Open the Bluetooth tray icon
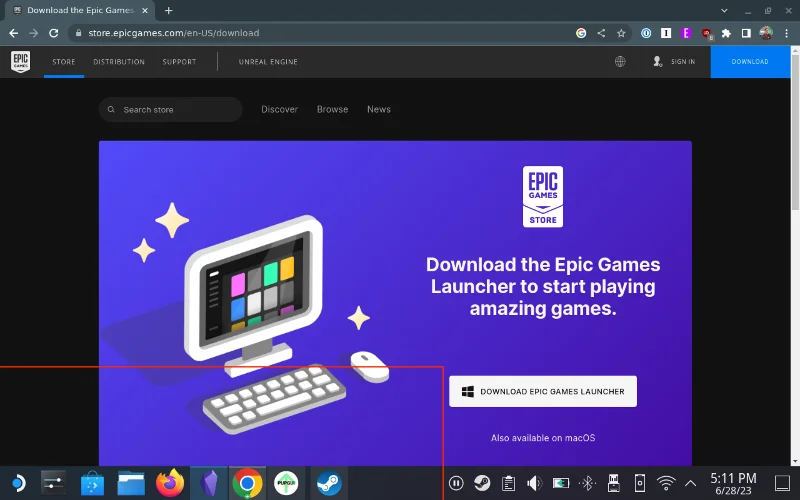Image resolution: width=800 pixels, height=500 pixels. [x=587, y=483]
